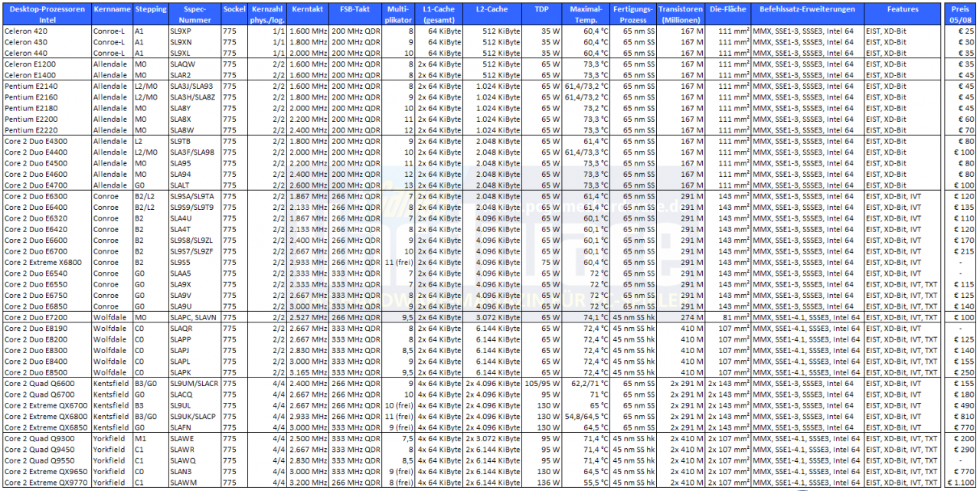Select the SLAPC, SLAVN sspec cell
The image size is (980, 491).
coord(194,317)
